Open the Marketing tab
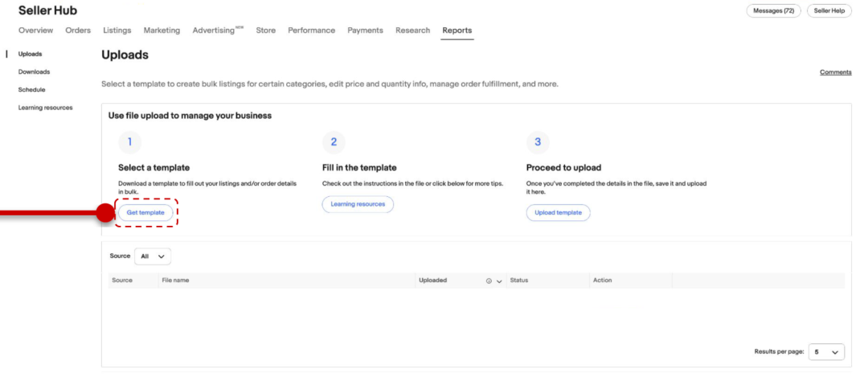 pos(162,31)
